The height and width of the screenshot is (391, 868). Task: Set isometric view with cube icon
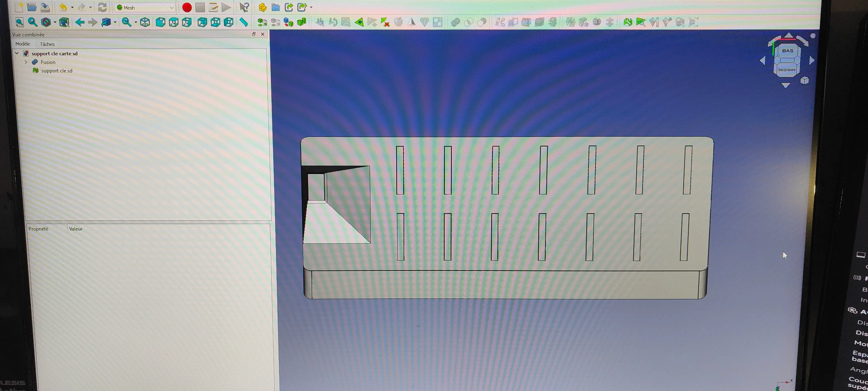(x=145, y=23)
